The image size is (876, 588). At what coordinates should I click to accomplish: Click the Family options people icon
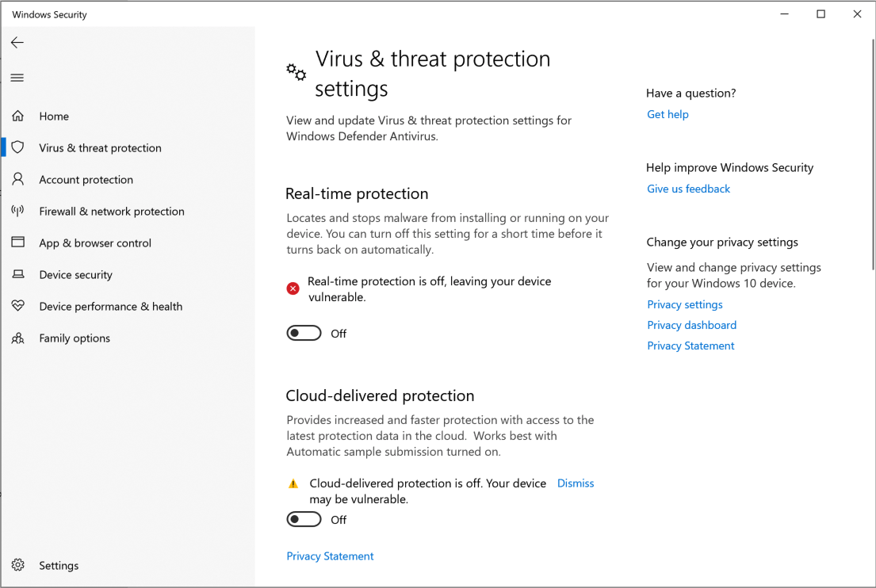pyautogui.click(x=17, y=338)
